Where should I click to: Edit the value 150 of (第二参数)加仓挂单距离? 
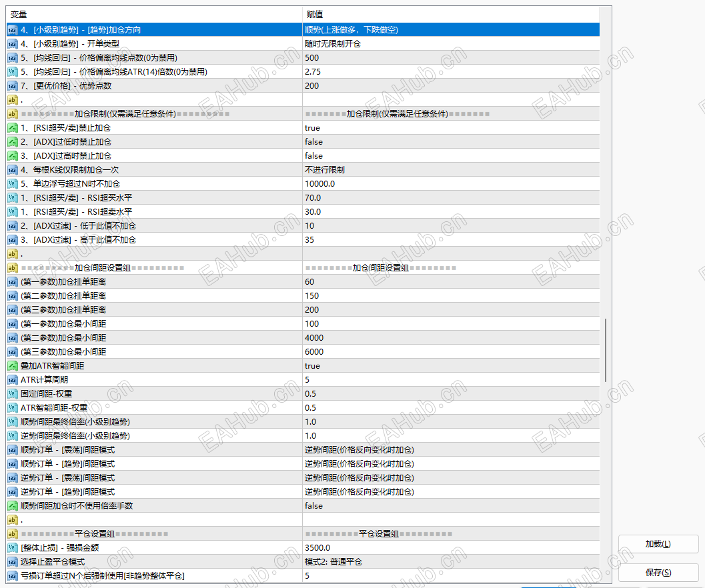(451, 296)
